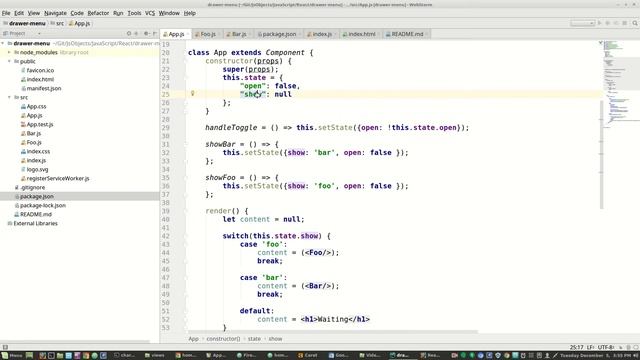Open the Refactor menu

click(x=98, y=13)
